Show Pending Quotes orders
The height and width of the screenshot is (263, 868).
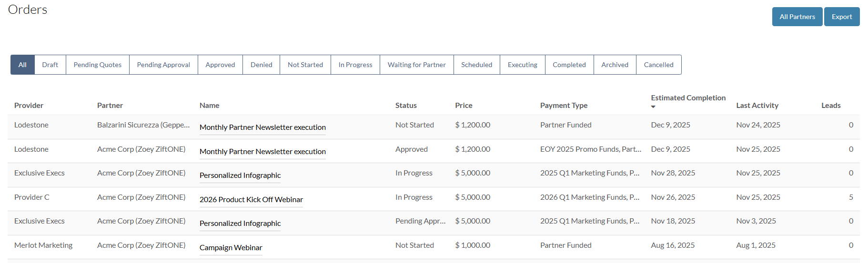pos(98,65)
